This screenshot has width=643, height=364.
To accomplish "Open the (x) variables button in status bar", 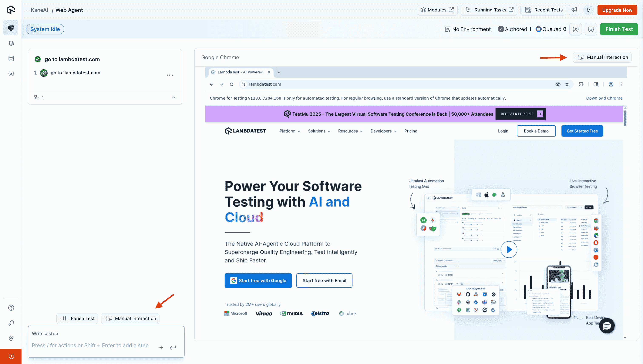I will coord(576,29).
